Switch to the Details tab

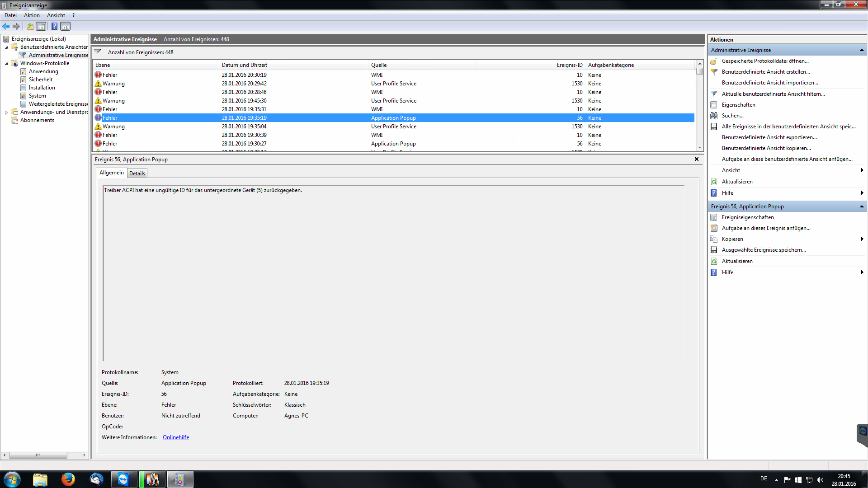tap(137, 174)
